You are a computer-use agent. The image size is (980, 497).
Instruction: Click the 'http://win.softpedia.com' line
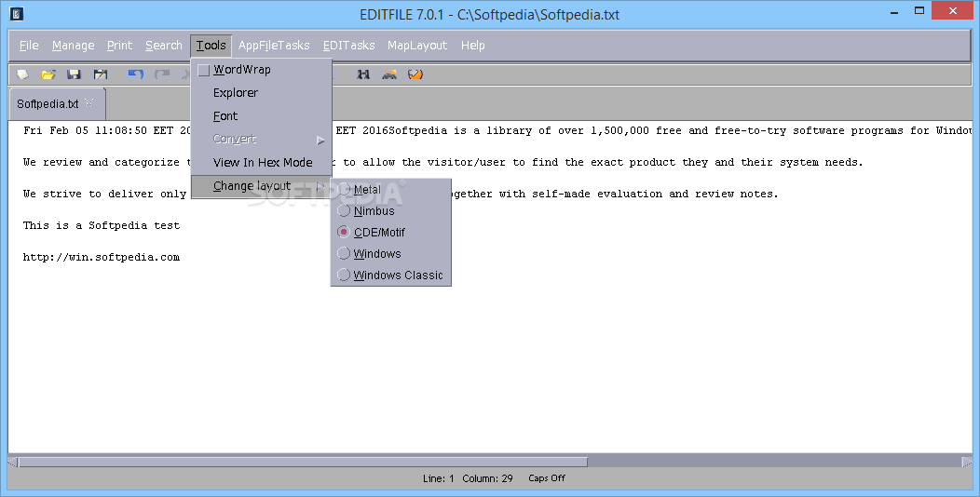point(102,257)
